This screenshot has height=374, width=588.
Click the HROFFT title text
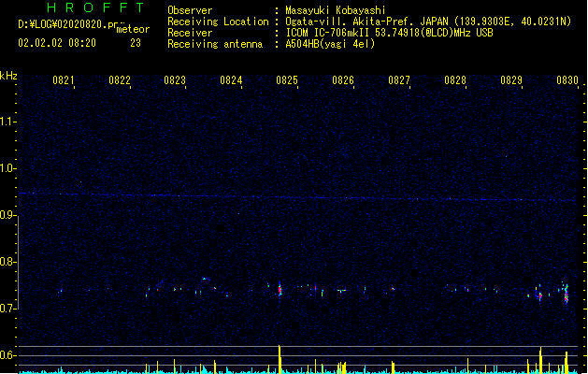tap(95, 7)
